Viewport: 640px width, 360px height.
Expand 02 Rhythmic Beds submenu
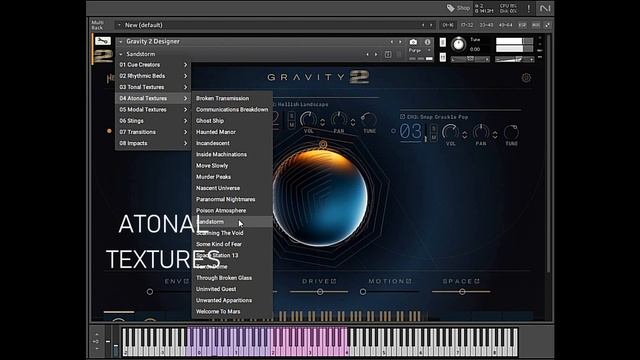click(x=153, y=76)
